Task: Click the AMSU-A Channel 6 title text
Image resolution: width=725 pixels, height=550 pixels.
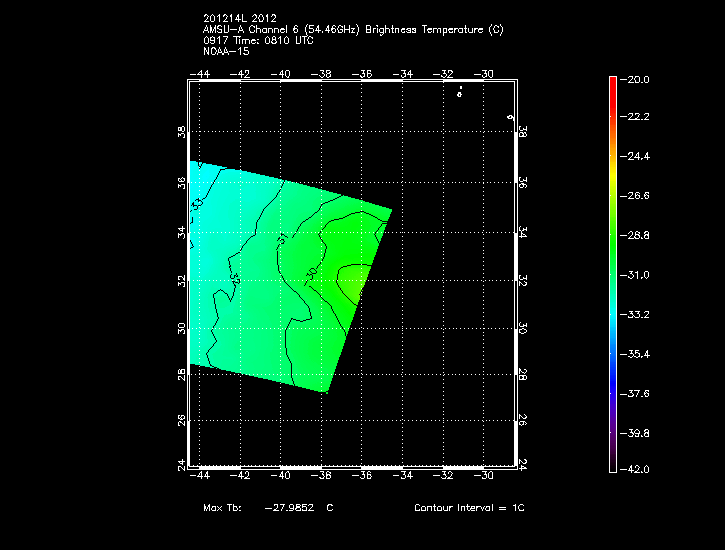Action: click(x=353, y=30)
